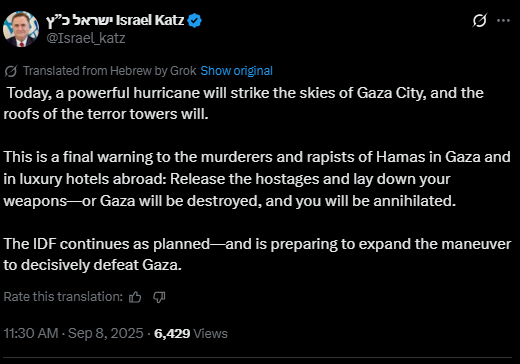Click the paragraph starting 'This is a final warning'
520x364 pixels.
(x=257, y=179)
